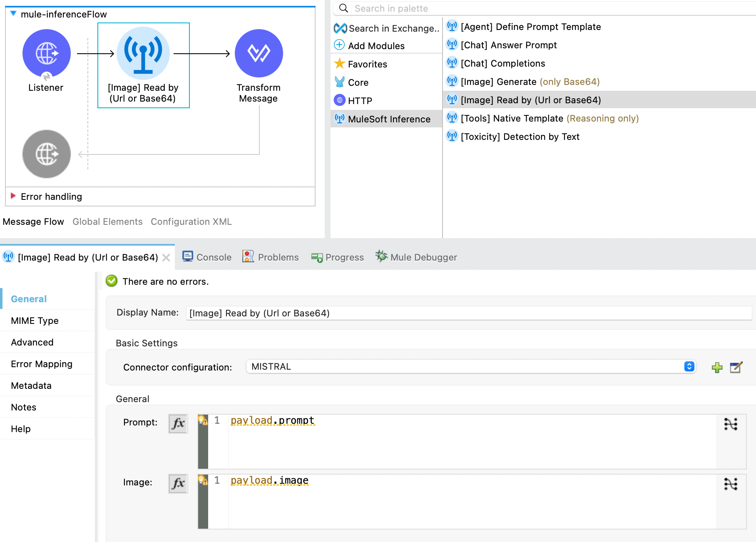This screenshot has width=756, height=542.
Task: Open the Problems tab
Action: coord(271,257)
